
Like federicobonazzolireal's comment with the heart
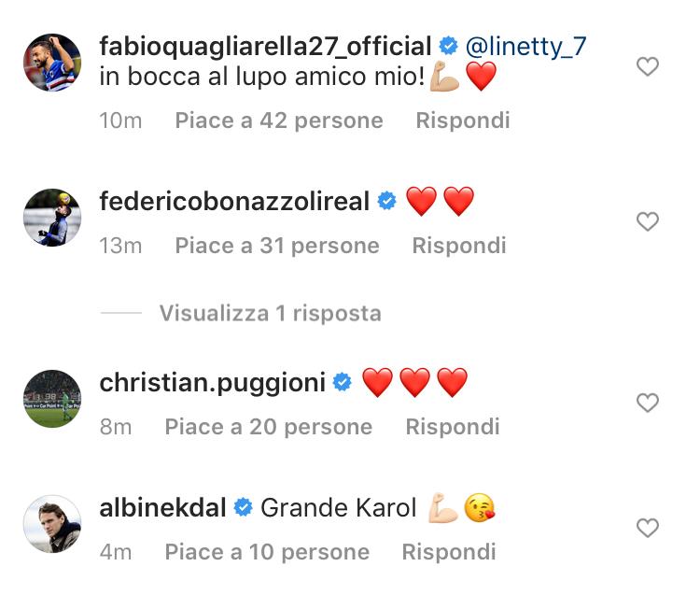click(647, 221)
